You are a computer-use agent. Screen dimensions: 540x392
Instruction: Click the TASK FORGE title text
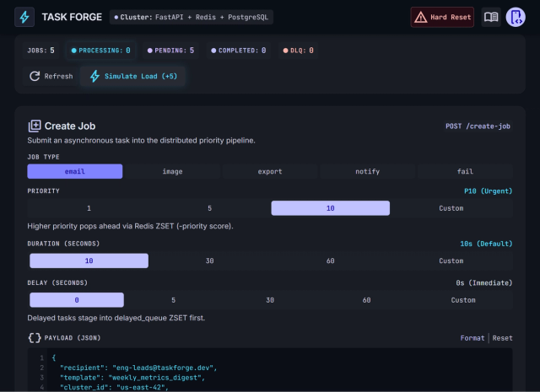tap(72, 17)
